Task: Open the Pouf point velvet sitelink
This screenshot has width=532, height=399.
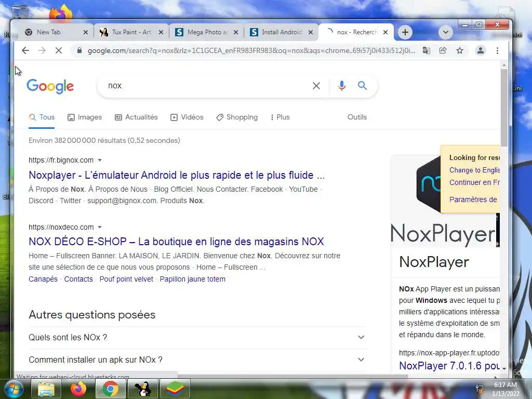Action: pyautogui.click(x=126, y=279)
